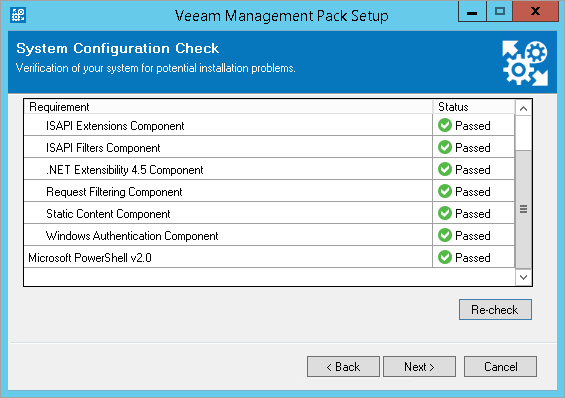Select the Windows Authentication Component row
The image size is (565, 398).
click(269, 235)
